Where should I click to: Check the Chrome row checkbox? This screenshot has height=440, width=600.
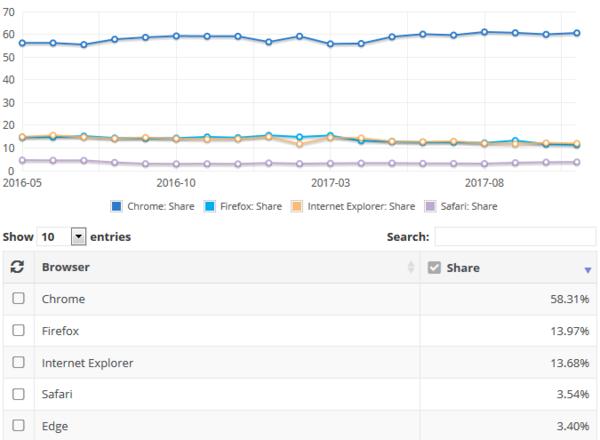pos(18,298)
